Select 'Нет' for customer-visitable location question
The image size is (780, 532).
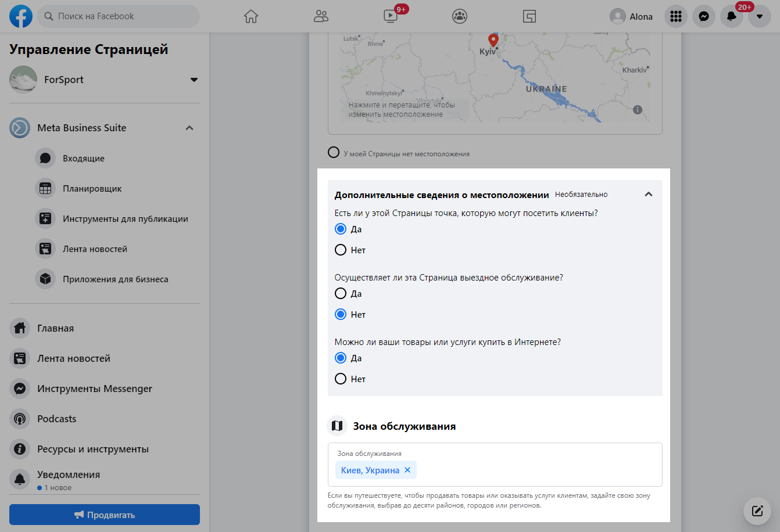pyautogui.click(x=341, y=250)
